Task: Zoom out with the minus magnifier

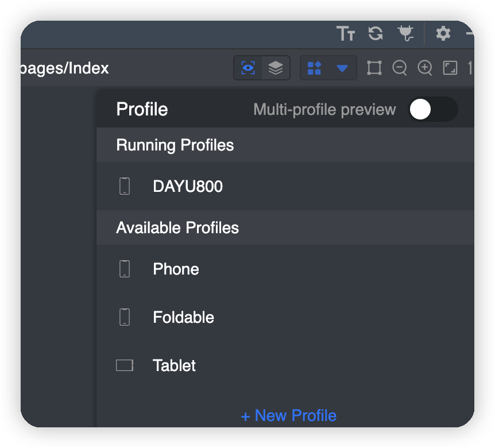Action: (400, 68)
